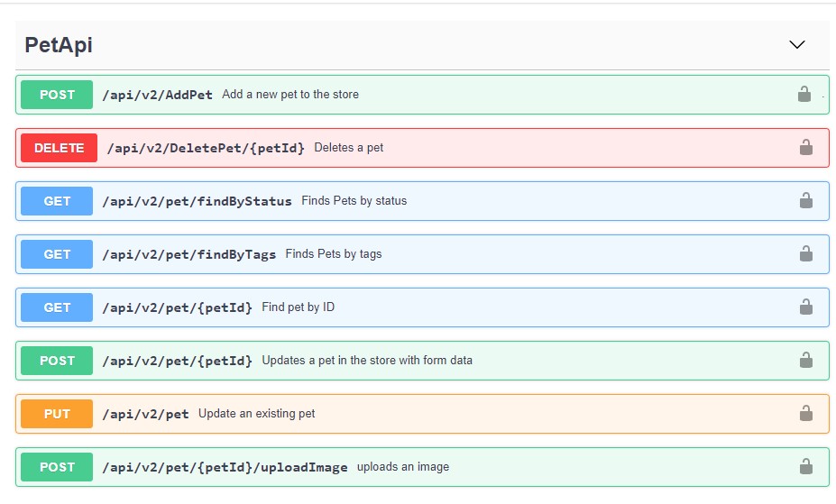Viewport: 836px width, 504px height.
Task: Click the lock icon on the uploadImage row
Action: (x=805, y=467)
